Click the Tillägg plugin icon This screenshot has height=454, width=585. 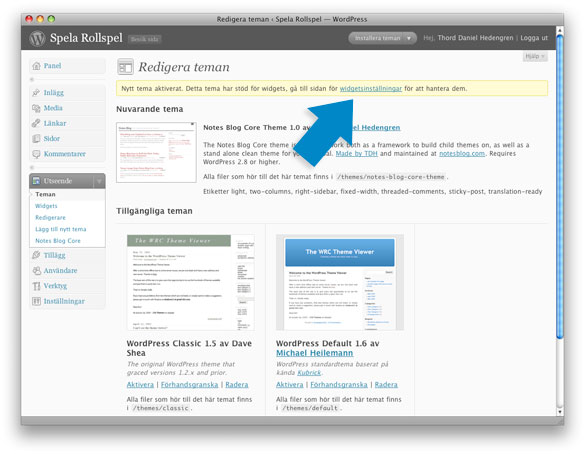pyautogui.click(x=36, y=255)
